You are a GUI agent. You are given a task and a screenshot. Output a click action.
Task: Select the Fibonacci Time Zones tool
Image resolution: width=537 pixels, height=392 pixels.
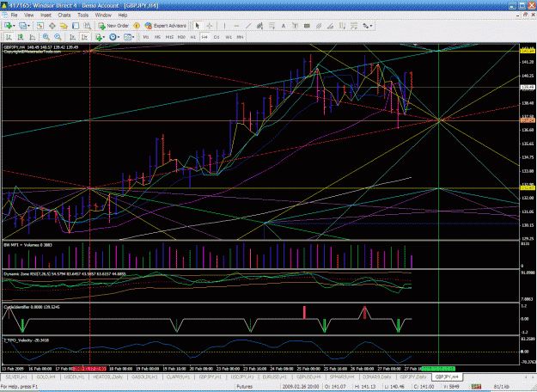click(x=342, y=26)
